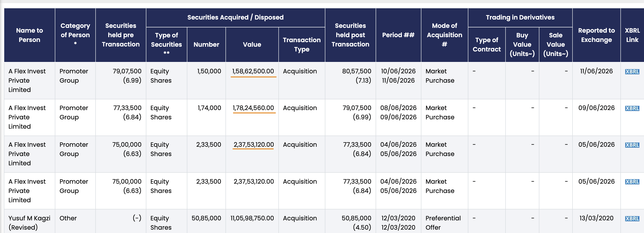Select Preferential Offer cell
The height and width of the screenshot is (233, 644).
443,223
